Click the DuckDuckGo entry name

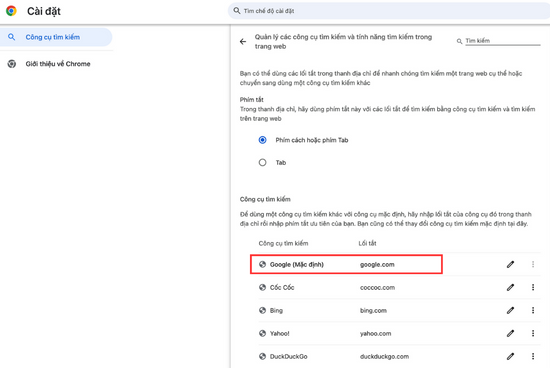(x=289, y=356)
